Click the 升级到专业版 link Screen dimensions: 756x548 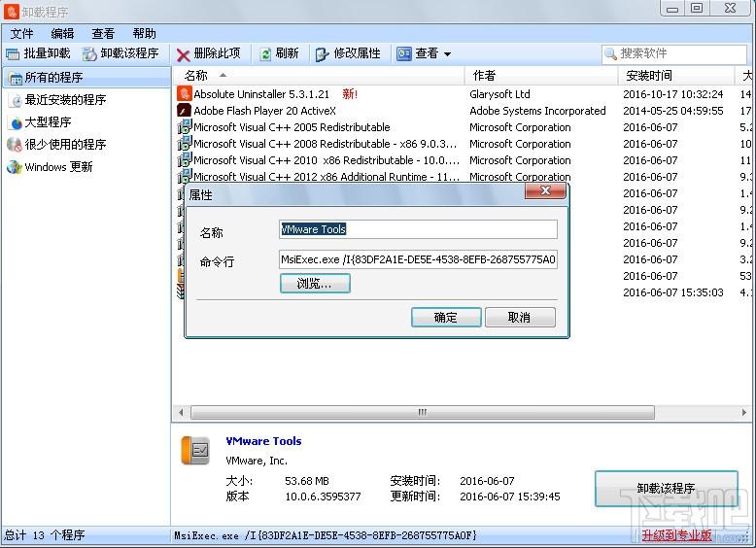point(676,535)
